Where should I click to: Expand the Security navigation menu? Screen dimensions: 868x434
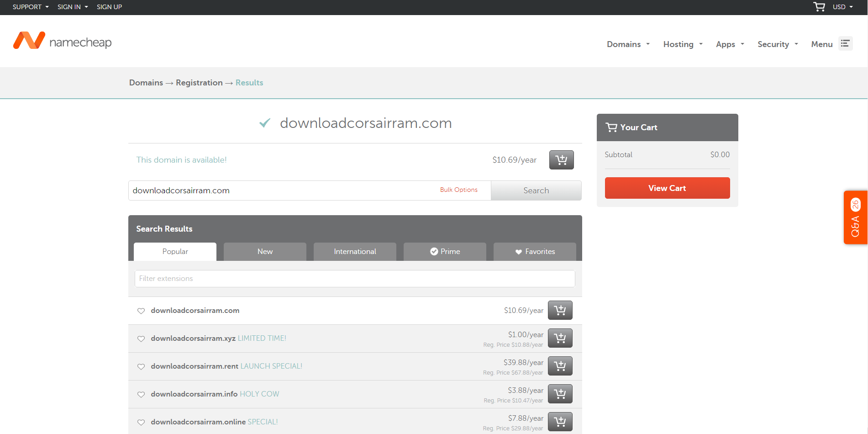point(778,44)
